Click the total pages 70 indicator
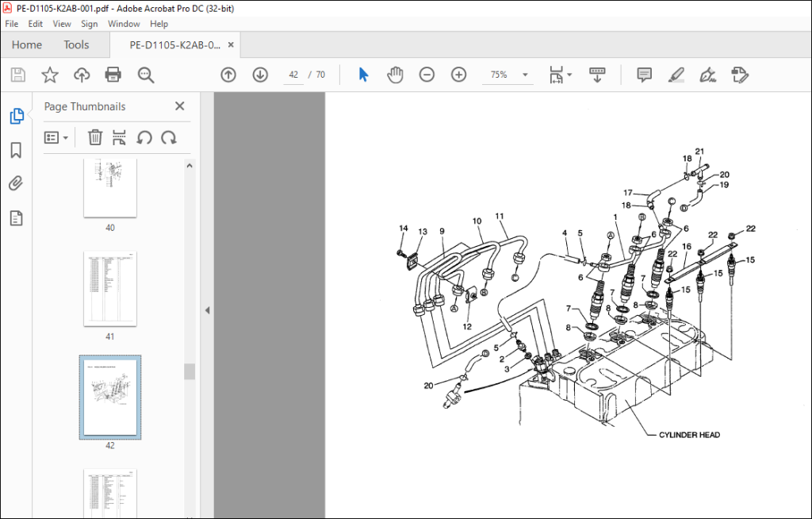This screenshot has height=519, width=812. (x=320, y=75)
